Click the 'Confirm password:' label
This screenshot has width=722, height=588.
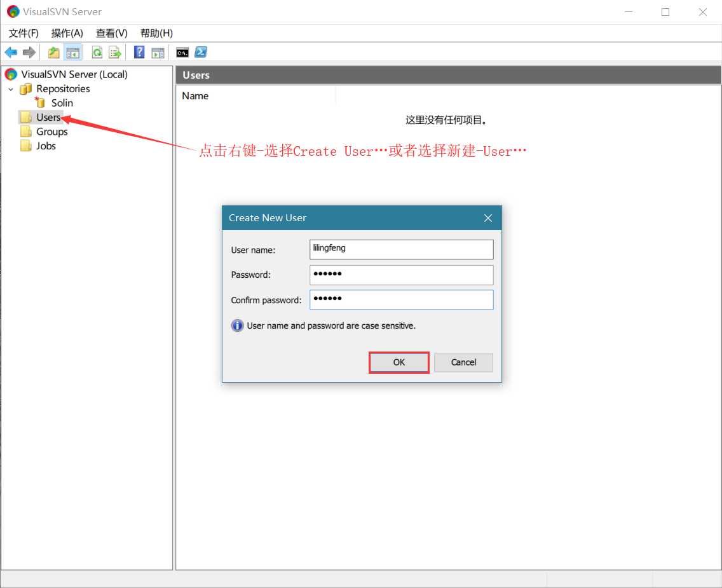pos(266,300)
